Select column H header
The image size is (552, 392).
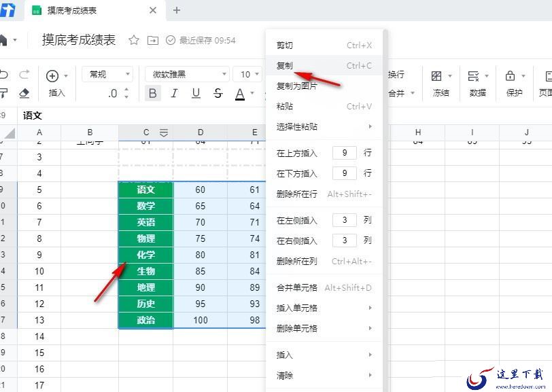(418, 132)
